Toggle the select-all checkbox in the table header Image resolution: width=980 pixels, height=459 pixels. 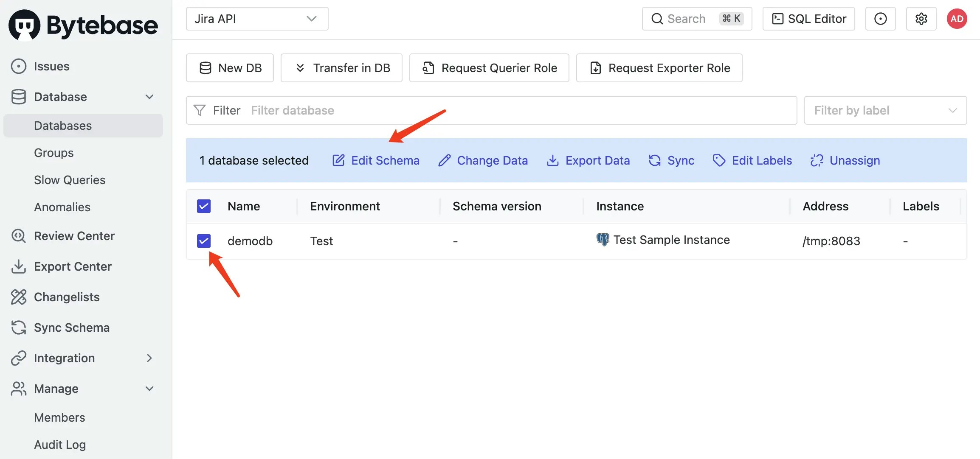click(x=204, y=206)
